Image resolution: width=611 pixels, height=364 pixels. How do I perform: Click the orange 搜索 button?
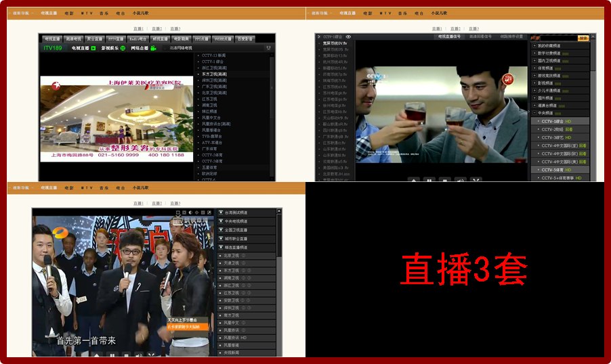click(x=583, y=38)
